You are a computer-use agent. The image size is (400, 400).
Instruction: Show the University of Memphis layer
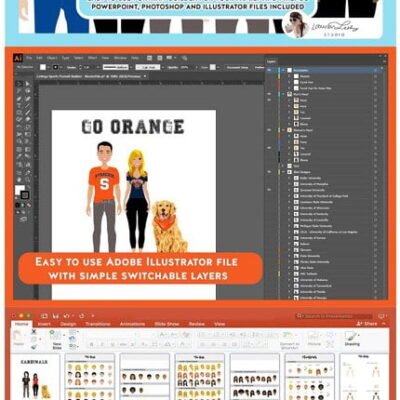[269, 184]
